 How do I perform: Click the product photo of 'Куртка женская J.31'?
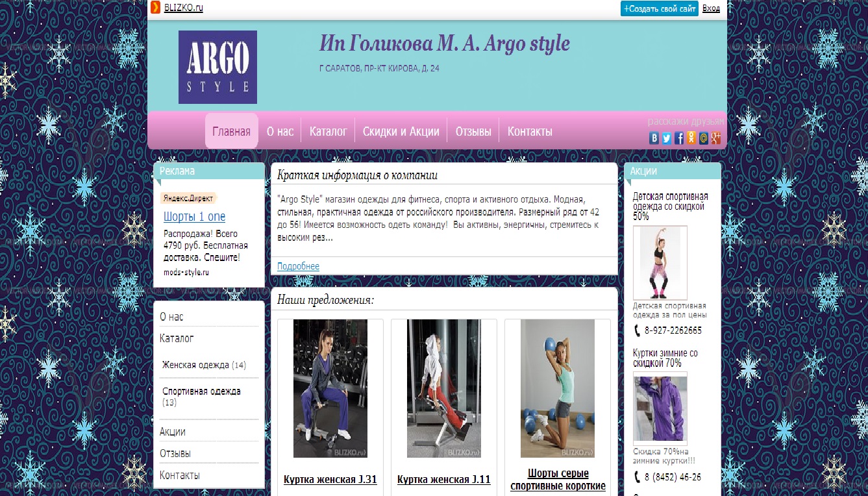pos(330,388)
